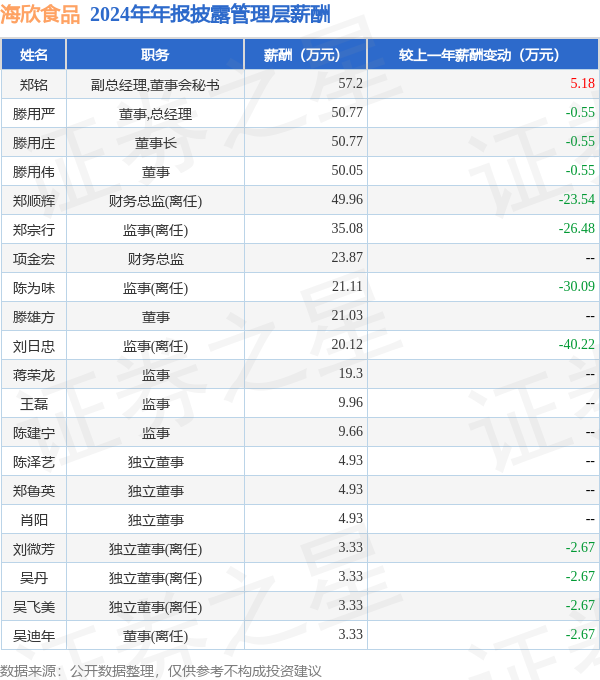Click the change value -40.22
Viewport: 600px width, 680px height.
(x=577, y=345)
